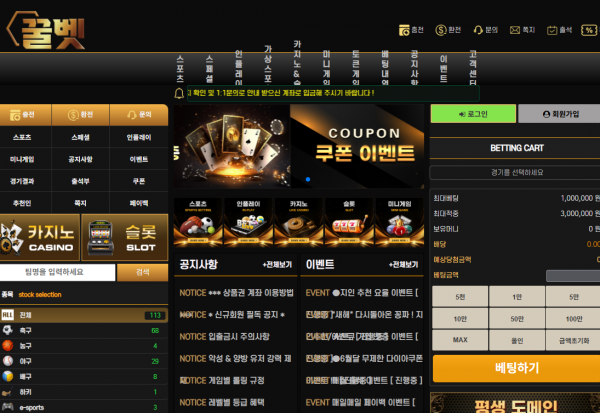Open 쪽지 envelope message icon in header
The height and width of the screenshot is (413, 600).
point(515,30)
